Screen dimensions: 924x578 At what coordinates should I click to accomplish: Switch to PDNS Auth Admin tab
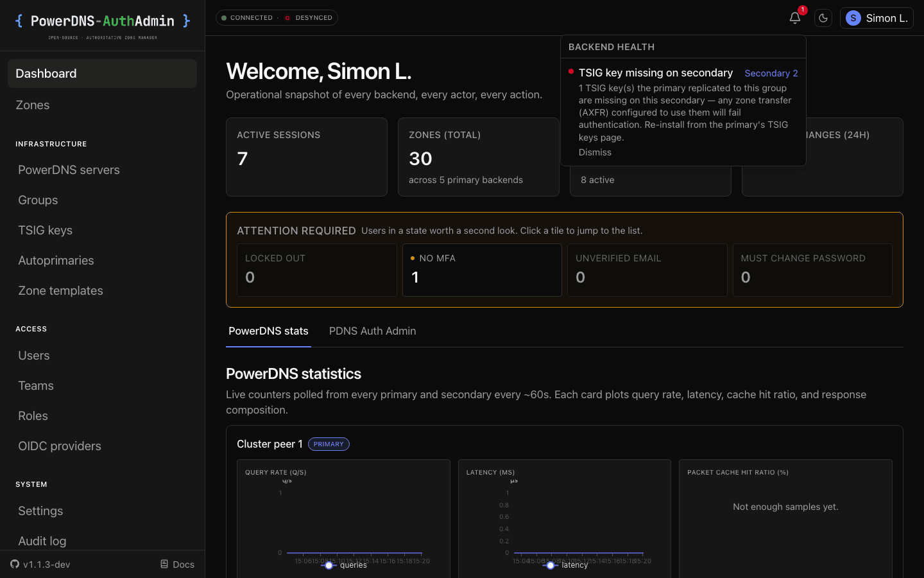[x=372, y=331]
